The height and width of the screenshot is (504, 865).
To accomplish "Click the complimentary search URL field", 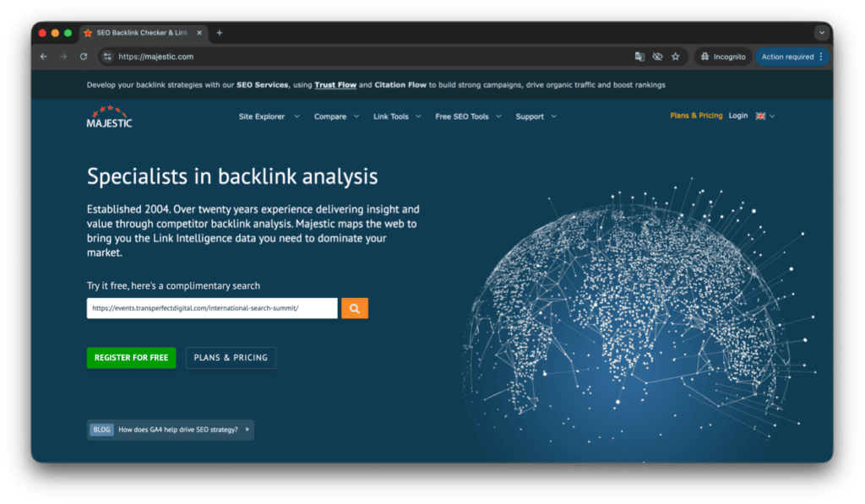I will 211,309.
